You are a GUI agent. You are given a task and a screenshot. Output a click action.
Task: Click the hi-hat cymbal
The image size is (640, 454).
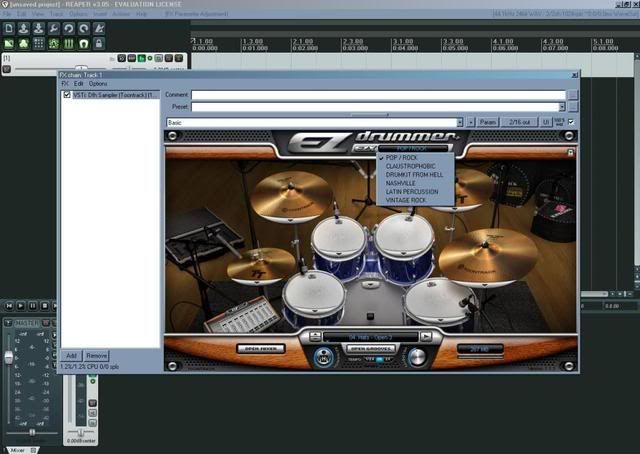point(260,265)
